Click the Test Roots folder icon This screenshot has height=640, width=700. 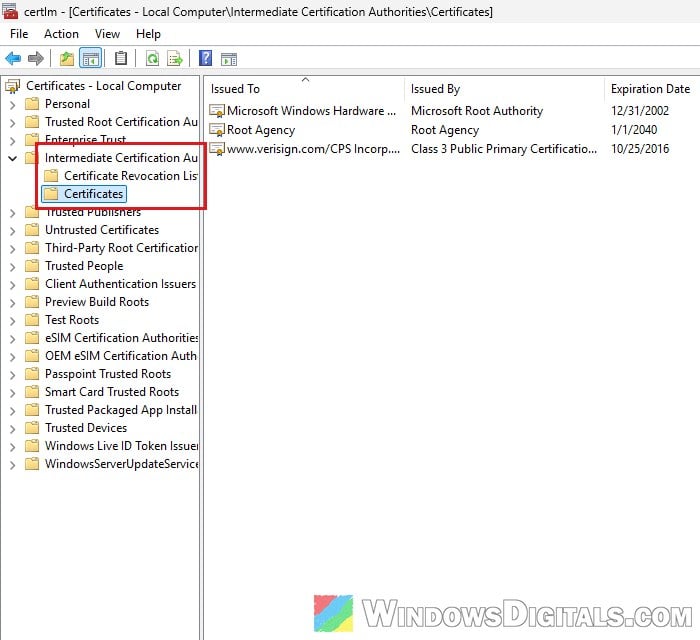[32, 320]
